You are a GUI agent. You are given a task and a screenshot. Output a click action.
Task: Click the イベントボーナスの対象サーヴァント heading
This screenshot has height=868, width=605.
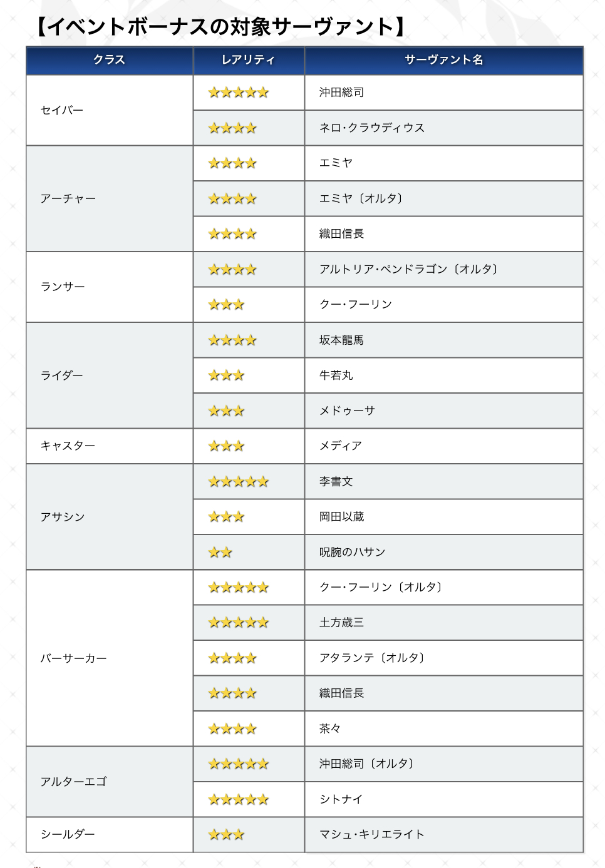coord(220,27)
